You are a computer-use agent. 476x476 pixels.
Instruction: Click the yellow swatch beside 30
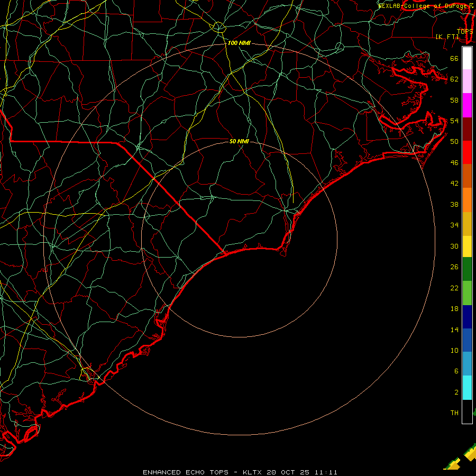467,246
